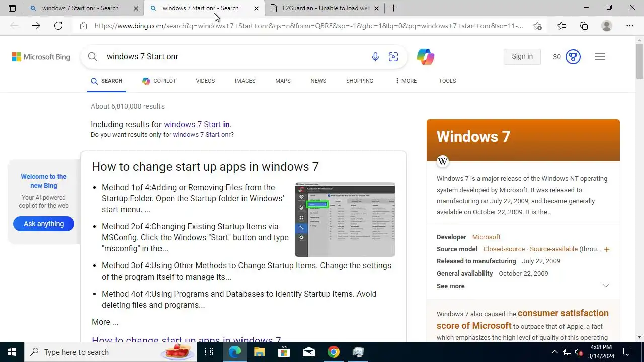
Task: Open the tab actions menu icon
Action: point(12,8)
